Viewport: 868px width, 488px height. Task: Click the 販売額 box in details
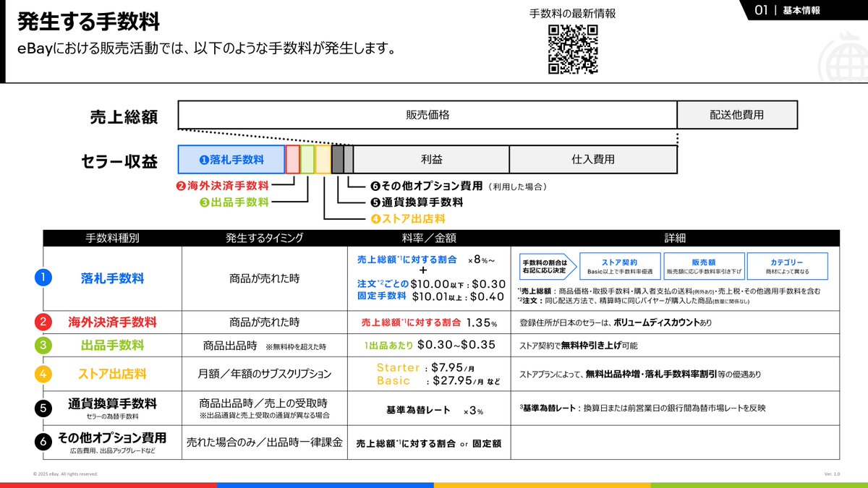(x=703, y=266)
